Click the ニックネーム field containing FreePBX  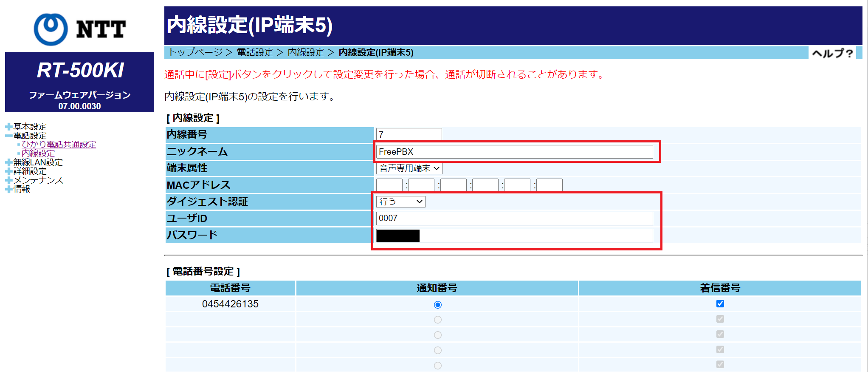point(514,152)
